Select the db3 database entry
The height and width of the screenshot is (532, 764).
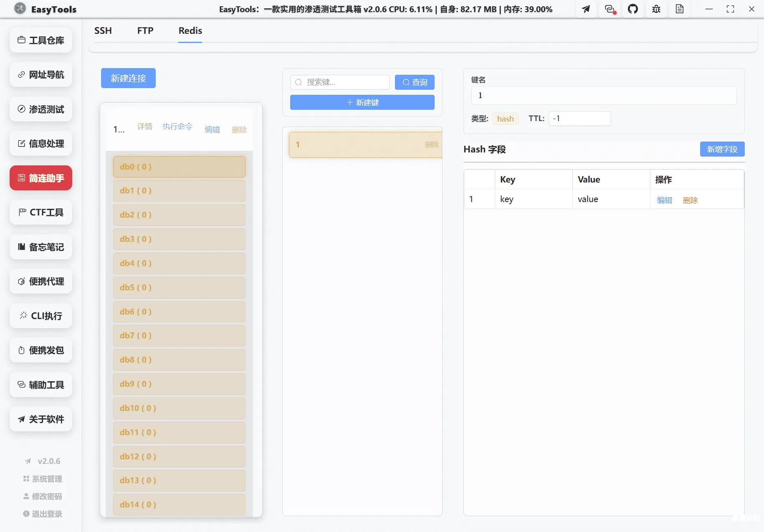pos(179,239)
